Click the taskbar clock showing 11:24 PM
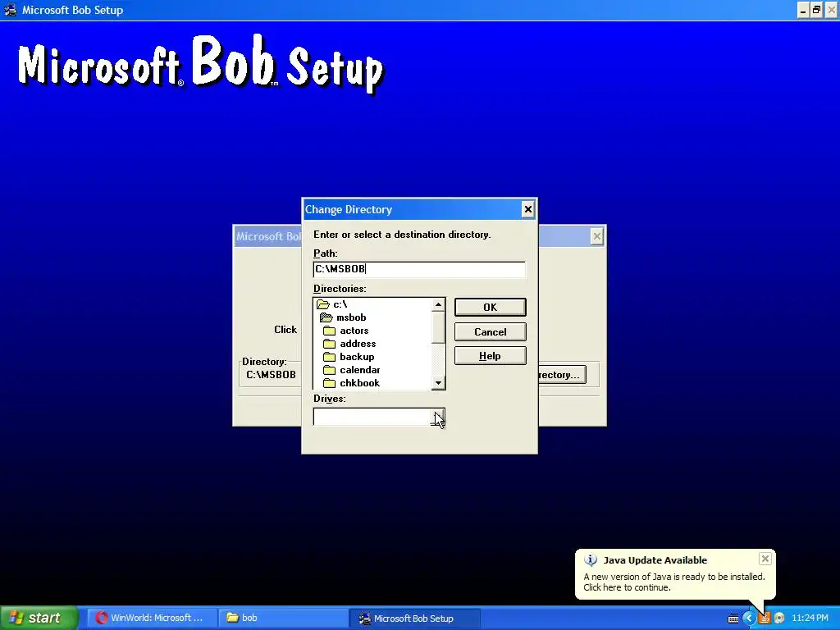The height and width of the screenshot is (630, 840). pos(810,619)
